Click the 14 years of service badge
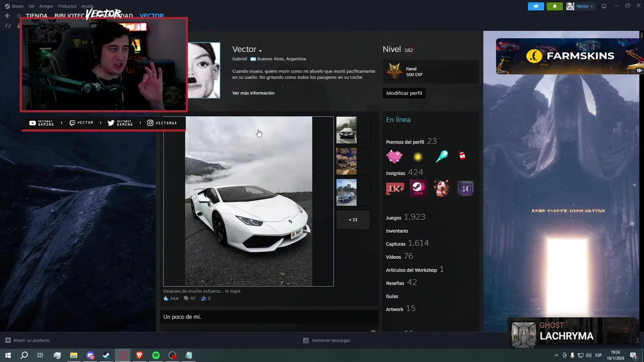Image resolution: width=644 pixels, height=362 pixels. pos(465,189)
